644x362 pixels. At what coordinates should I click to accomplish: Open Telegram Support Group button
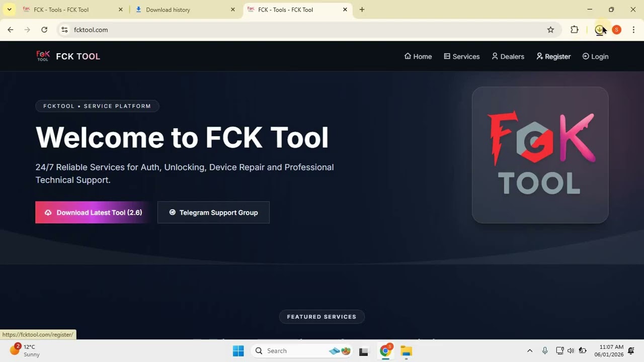coord(213,213)
